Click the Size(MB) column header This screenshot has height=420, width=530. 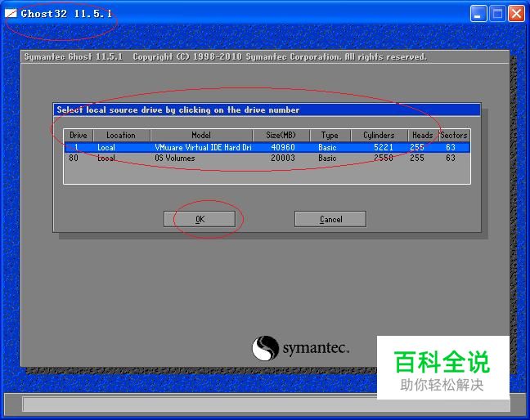pos(281,135)
